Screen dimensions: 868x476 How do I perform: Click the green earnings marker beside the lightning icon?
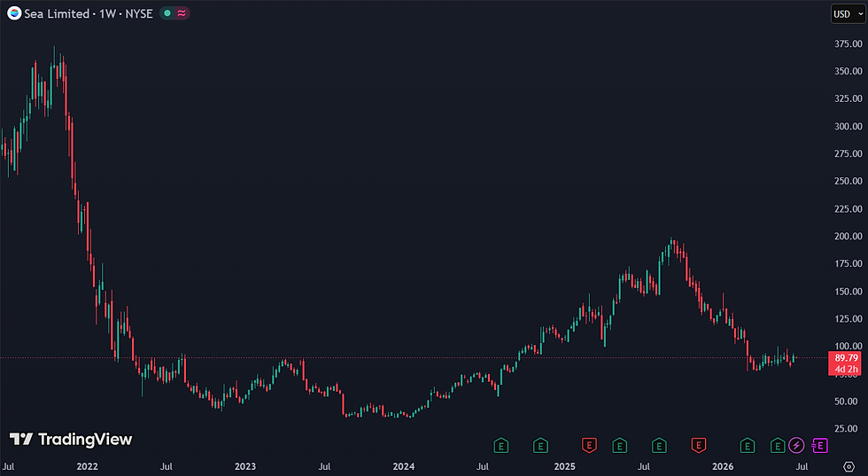click(778, 445)
